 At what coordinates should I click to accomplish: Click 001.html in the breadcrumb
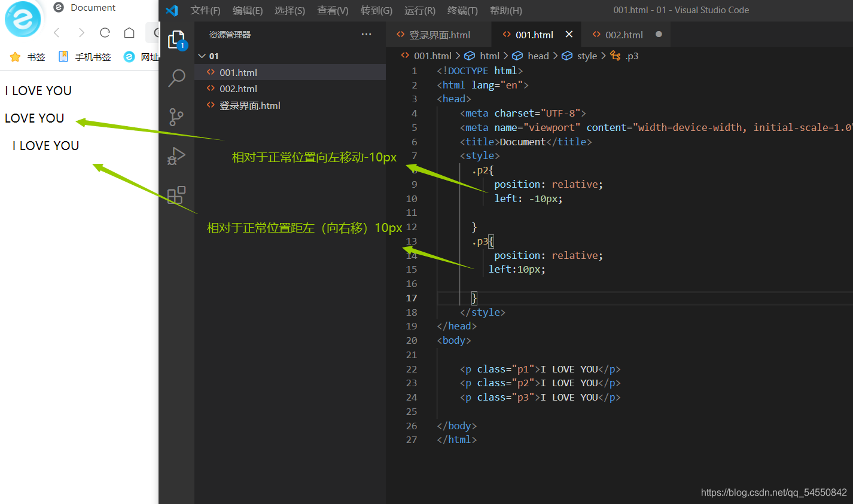pyautogui.click(x=427, y=56)
